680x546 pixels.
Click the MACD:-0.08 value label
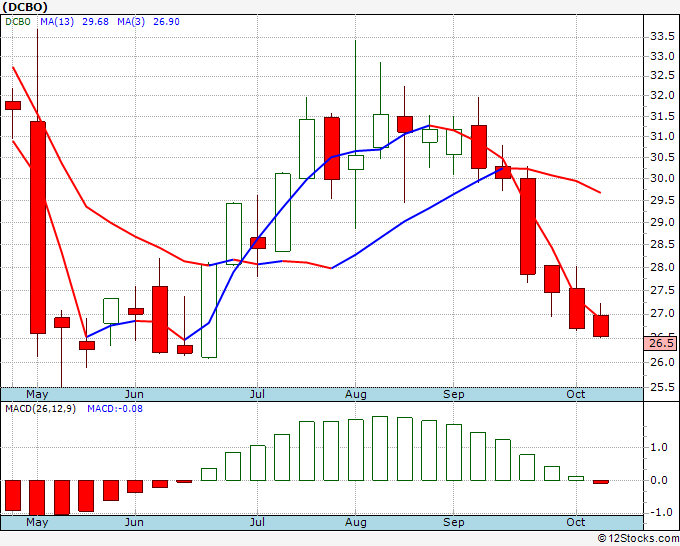click(x=112, y=409)
